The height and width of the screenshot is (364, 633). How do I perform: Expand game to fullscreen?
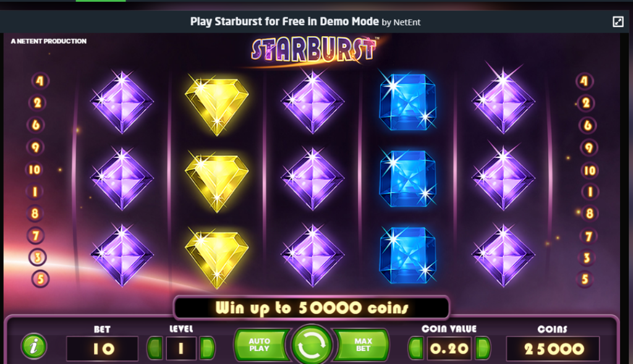tap(618, 22)
